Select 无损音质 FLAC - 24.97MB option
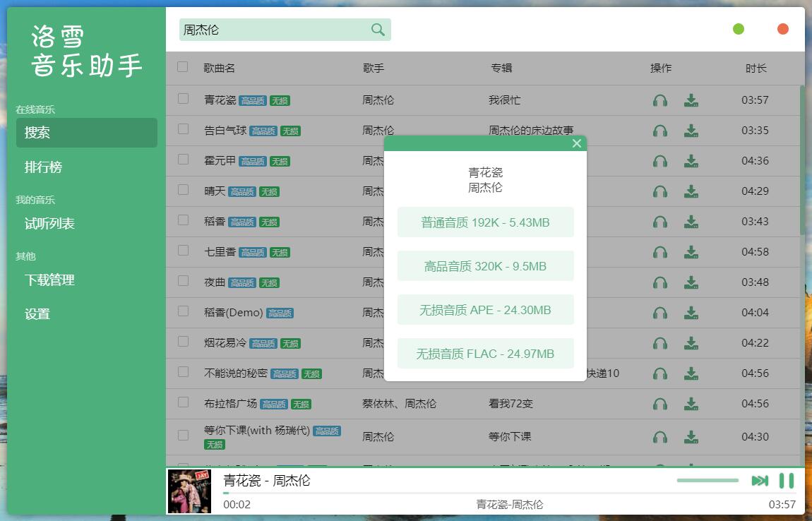Screen dimensions: 812x521 pyautogui.click(x=485, y=354)
